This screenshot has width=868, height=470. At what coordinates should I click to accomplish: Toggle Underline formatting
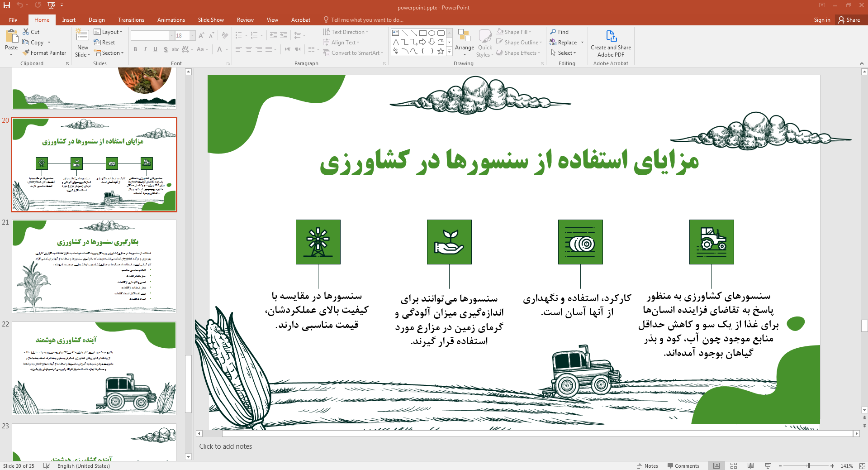[155, 49]
